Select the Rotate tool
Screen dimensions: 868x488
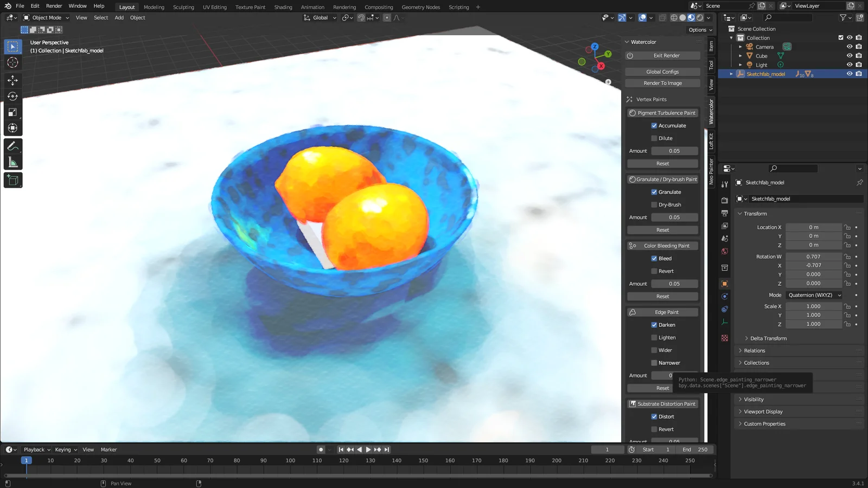pyautogui.click(x=13, y=96)
